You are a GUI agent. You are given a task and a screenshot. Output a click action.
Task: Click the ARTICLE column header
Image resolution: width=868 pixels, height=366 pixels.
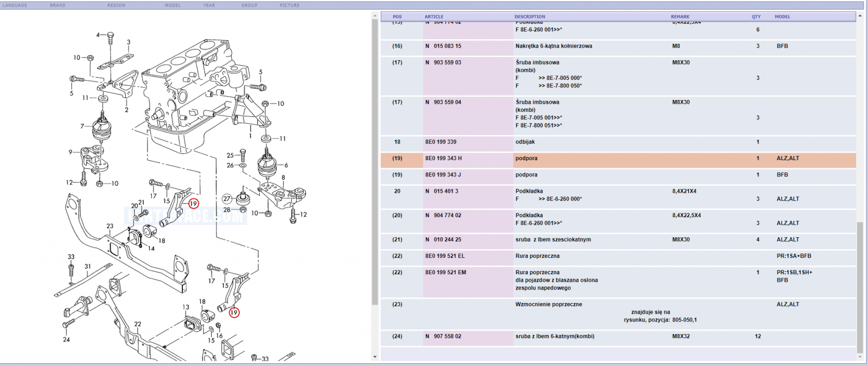434,17
